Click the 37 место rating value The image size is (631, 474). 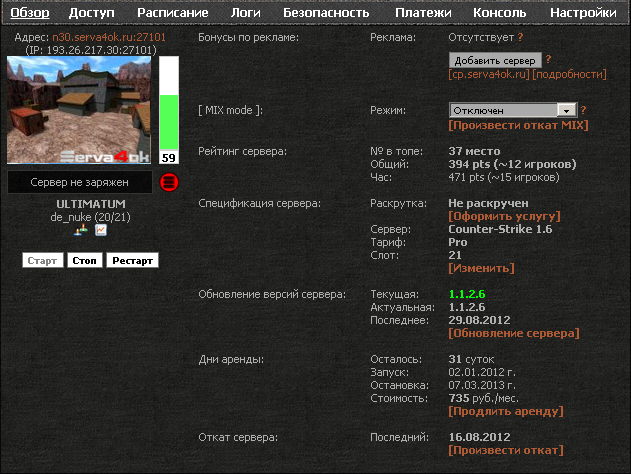coord(474,151)
